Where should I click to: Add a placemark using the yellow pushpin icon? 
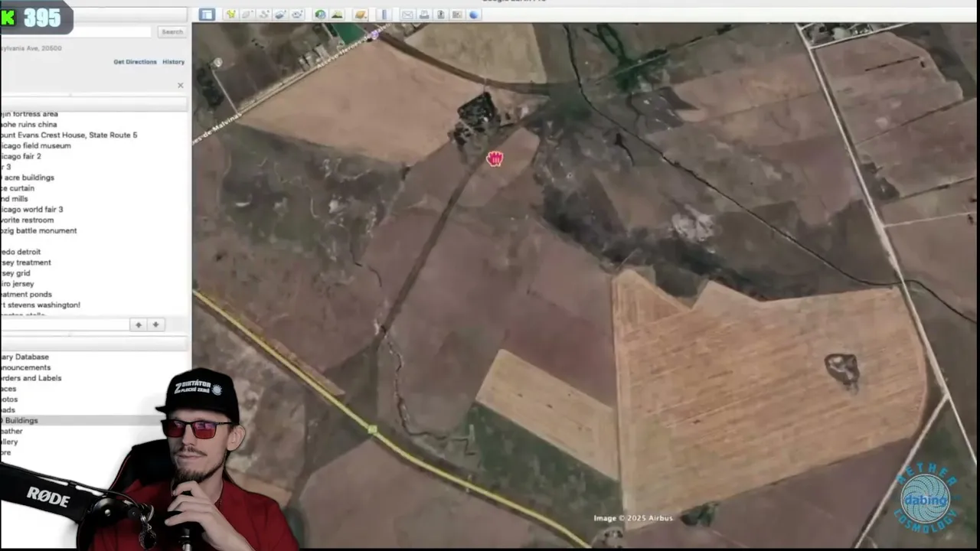tap(230, 15)
